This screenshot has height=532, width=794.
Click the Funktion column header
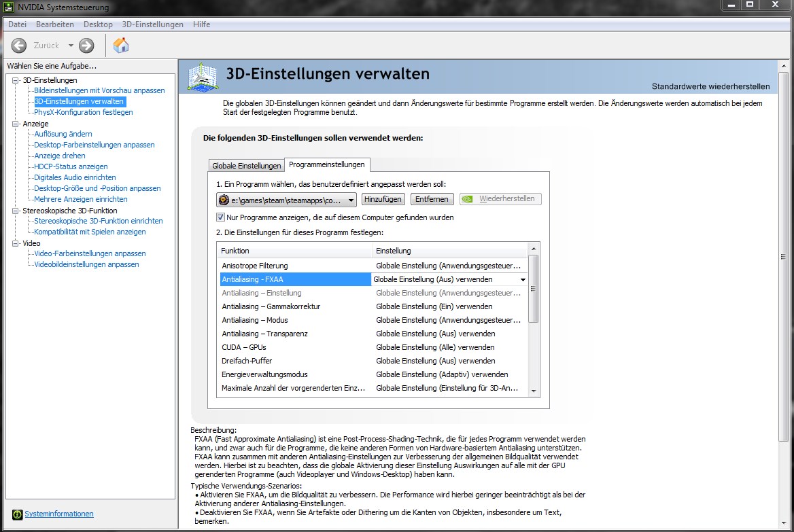pyautogui.click(x=294, y=251)
